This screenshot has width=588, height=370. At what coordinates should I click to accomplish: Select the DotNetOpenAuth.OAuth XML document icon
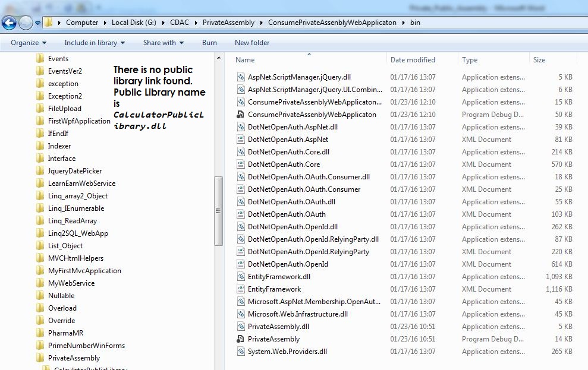click(240, 214)
